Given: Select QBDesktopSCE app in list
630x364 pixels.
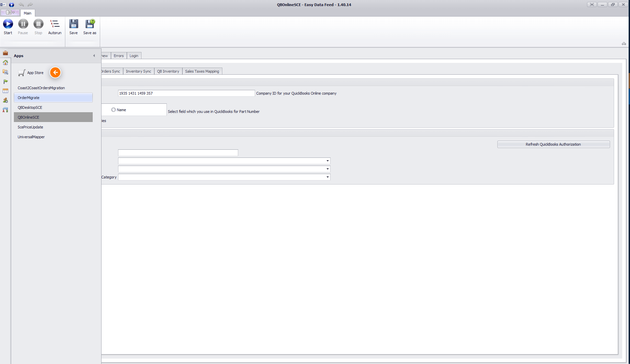Looking at the screenshot, I should click(x=53, y=107).
